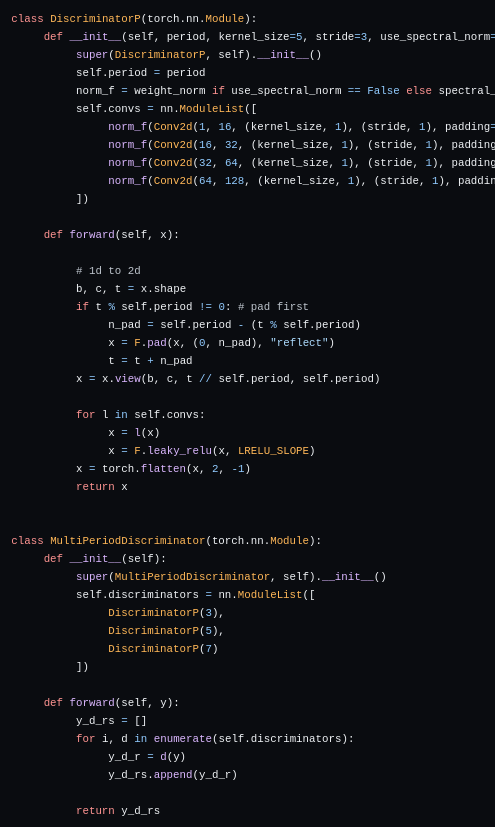Click the "self.period = period" assignment line
This screenshot has height=827, width=495.
141,73
